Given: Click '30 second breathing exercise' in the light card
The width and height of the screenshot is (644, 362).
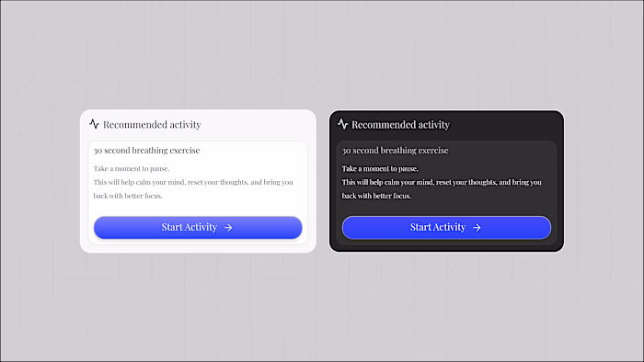Looking at the screenshot, I should pos(146,151).
